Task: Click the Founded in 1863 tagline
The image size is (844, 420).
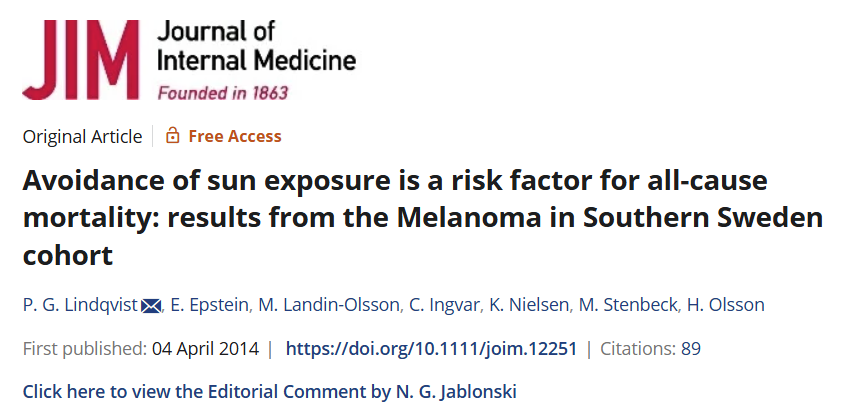Action: (x=223, y=93)
